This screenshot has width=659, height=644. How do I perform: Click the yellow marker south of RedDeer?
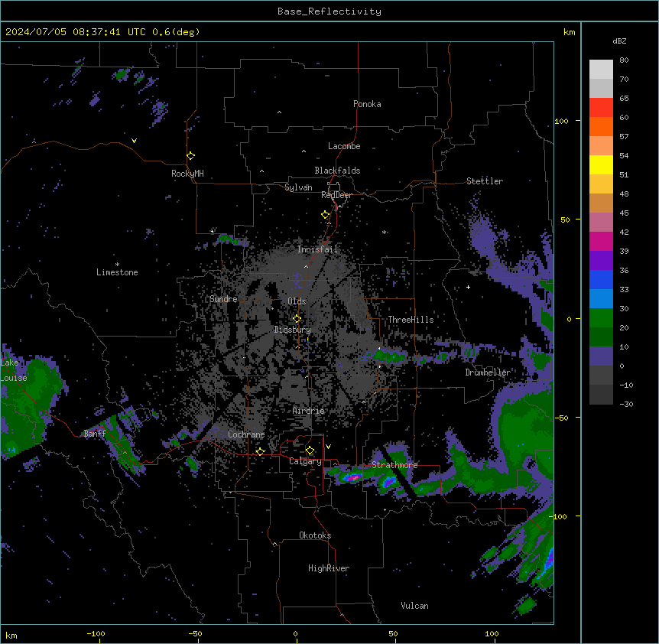(325, 215)
